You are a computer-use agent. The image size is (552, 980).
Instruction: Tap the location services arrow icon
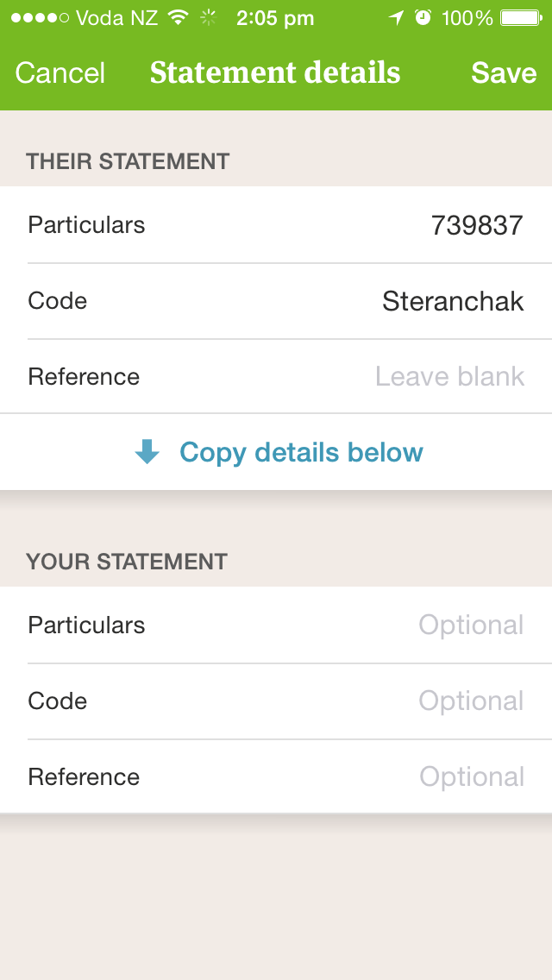(x=396, y=18)
